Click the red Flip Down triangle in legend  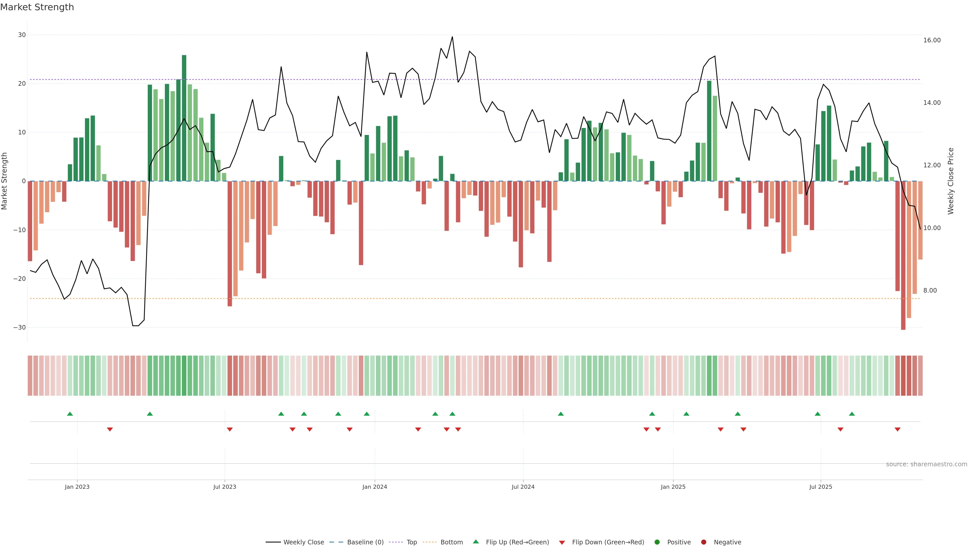click(562, 543)
